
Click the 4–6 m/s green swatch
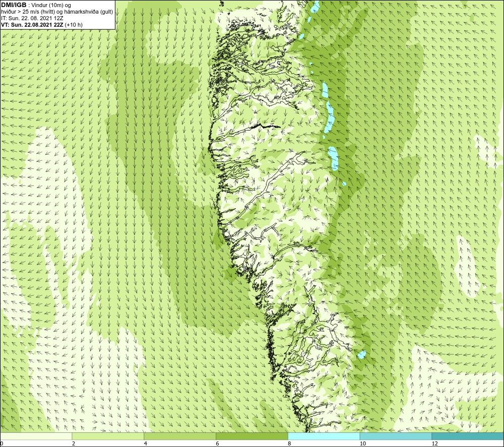(x=180, y=436)
